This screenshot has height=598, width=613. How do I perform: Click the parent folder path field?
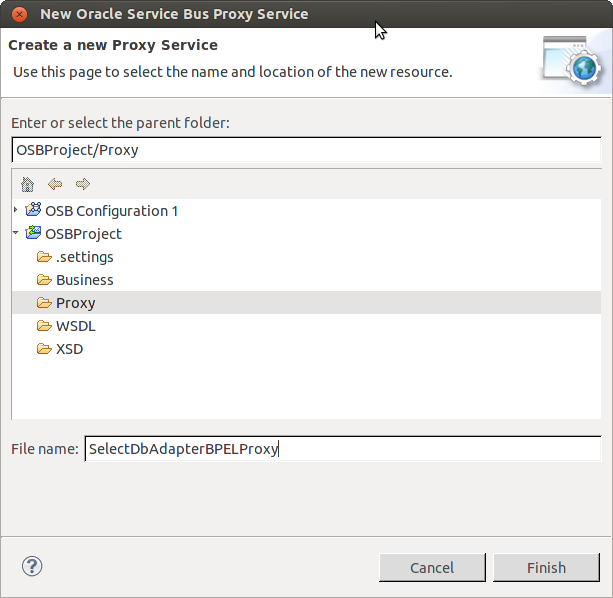pos(306,150)
